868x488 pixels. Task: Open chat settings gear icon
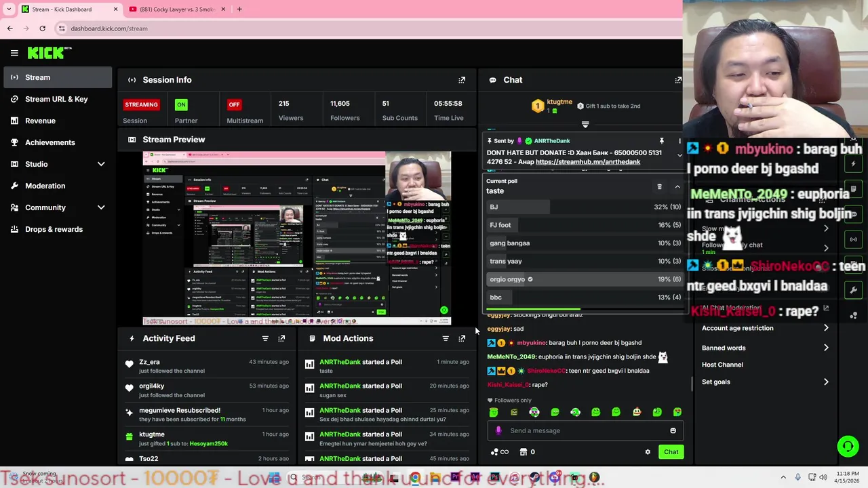tap(648, 452)
